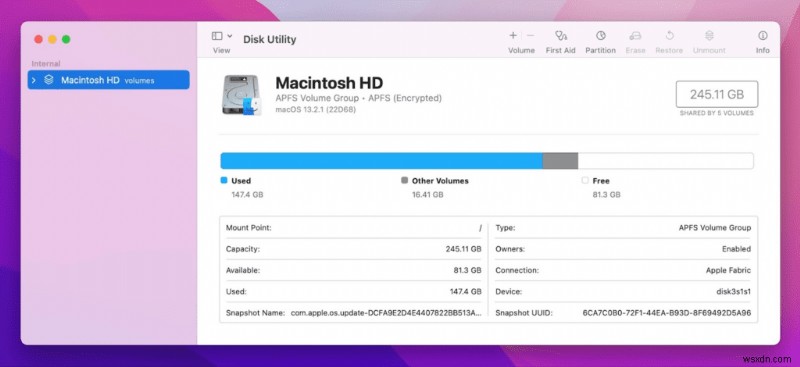Expand the View dropdown chevron
The height and width of the screenshot is (367, 800).
230,36
